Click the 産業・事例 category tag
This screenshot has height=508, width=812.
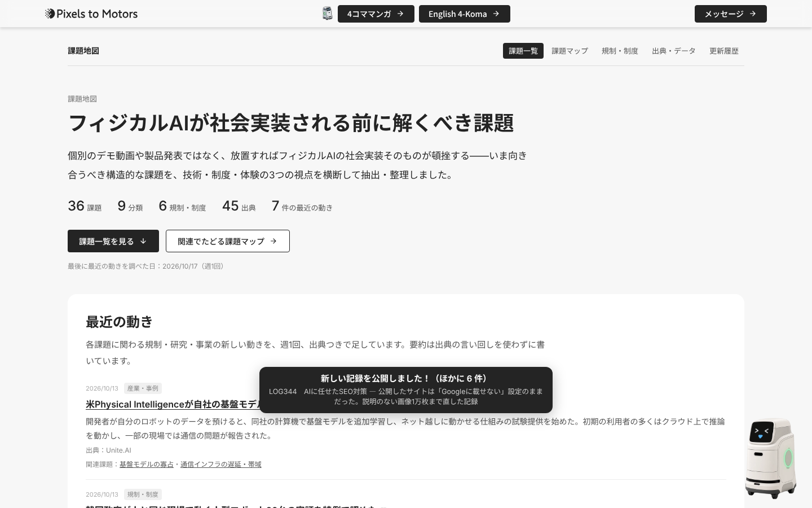click(143, 388)
